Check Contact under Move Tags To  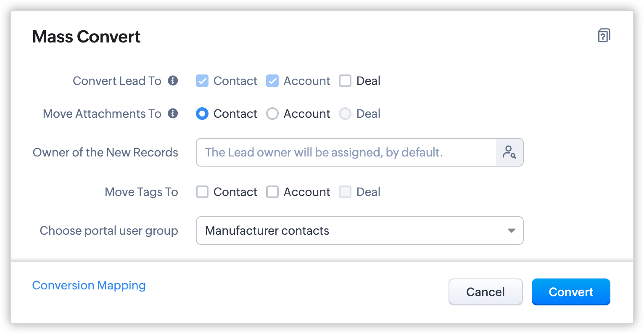pos(202,192)
